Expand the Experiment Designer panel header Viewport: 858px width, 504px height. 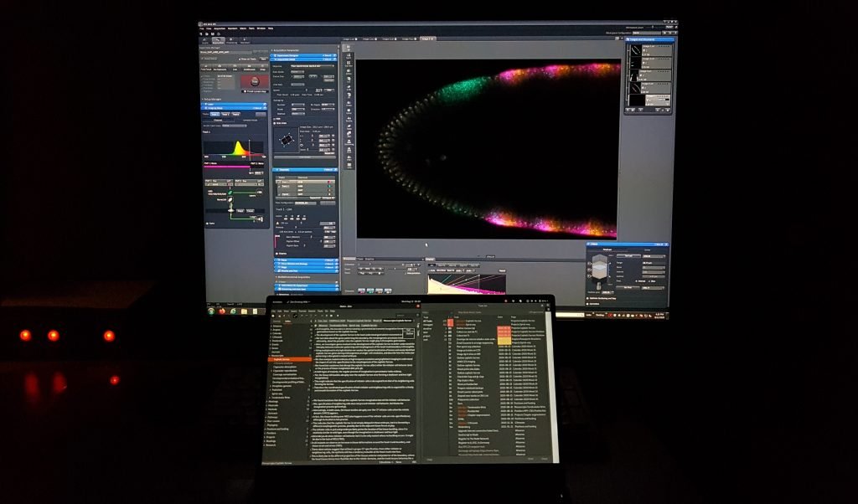click(303, 56)
